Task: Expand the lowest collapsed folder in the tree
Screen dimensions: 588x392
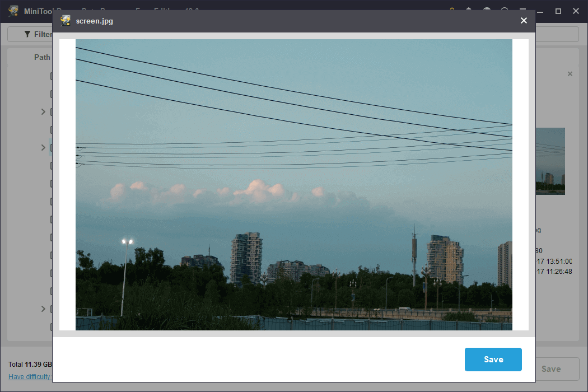Action: click(x=43, y=309)
